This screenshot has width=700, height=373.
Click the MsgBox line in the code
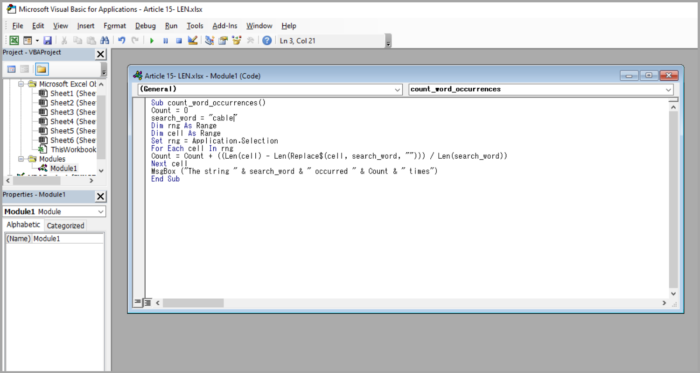point(294,171)
